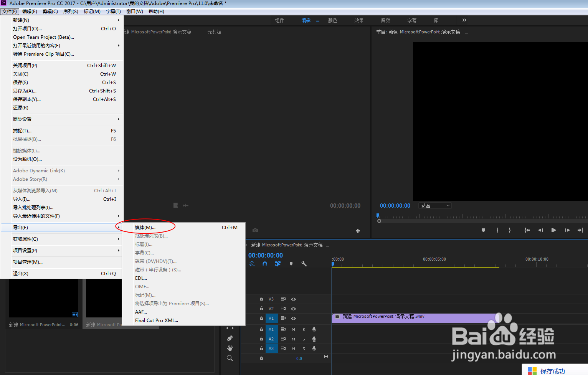Open the timeline wrench settings icon
This screenshot has height=375, width=588.
(304, 264)
